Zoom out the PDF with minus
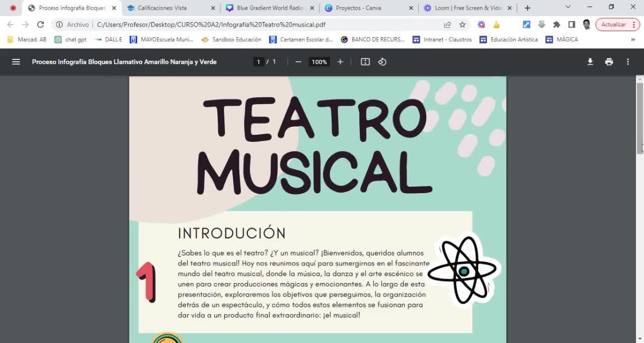 click(298, 62)
